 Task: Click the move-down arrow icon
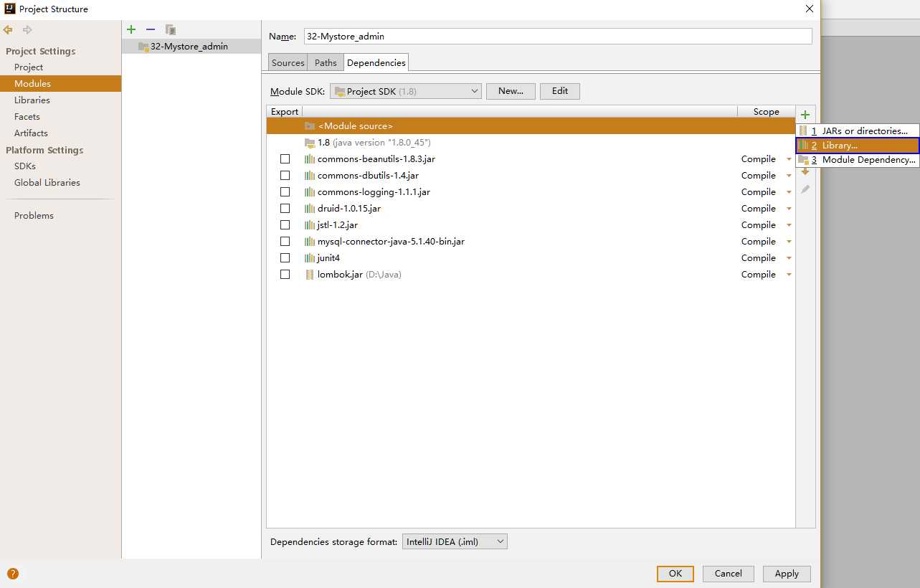pyautogui.click(x=805, y=172)
